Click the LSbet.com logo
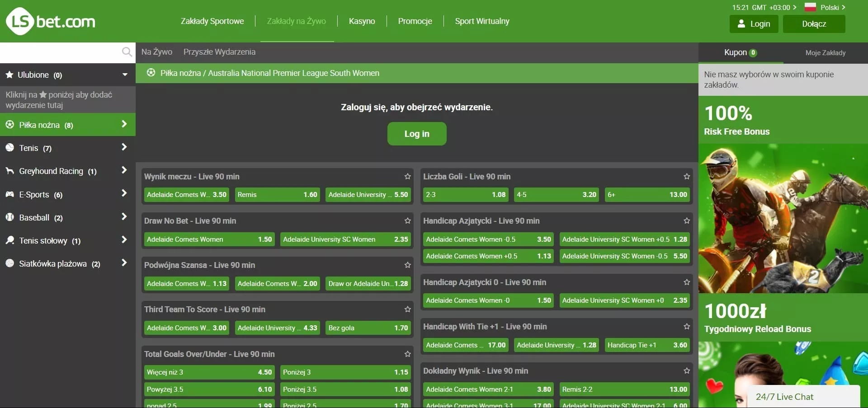 (51, 21)
